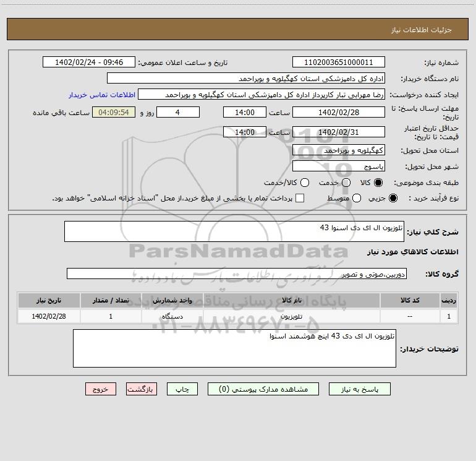Click the واحد شمارش column header
Image resolution: width=476 pixels, height=461 pixels.
(172, 300)
